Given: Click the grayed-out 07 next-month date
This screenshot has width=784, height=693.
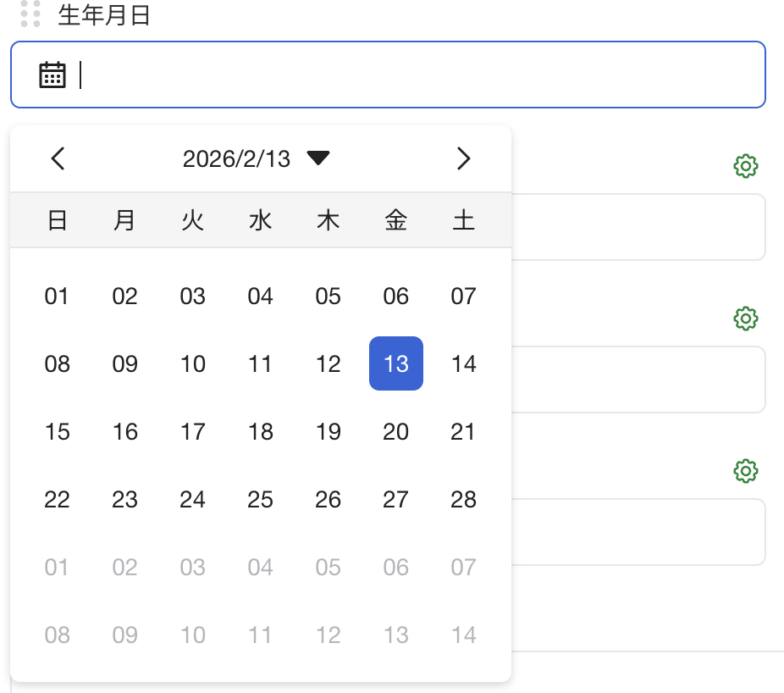Looking at the screenshot, I should coord(463,567).
